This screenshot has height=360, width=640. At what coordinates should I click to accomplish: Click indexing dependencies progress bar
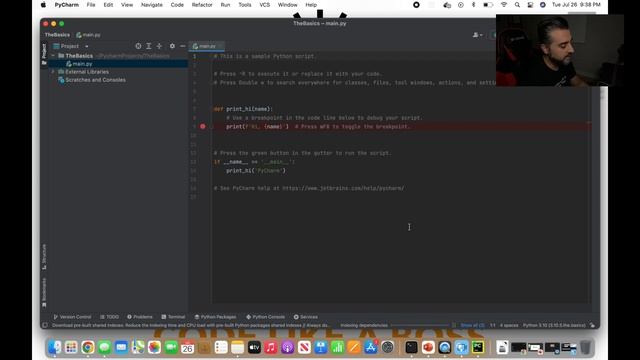pyautogui.click(x=420, y=325)
